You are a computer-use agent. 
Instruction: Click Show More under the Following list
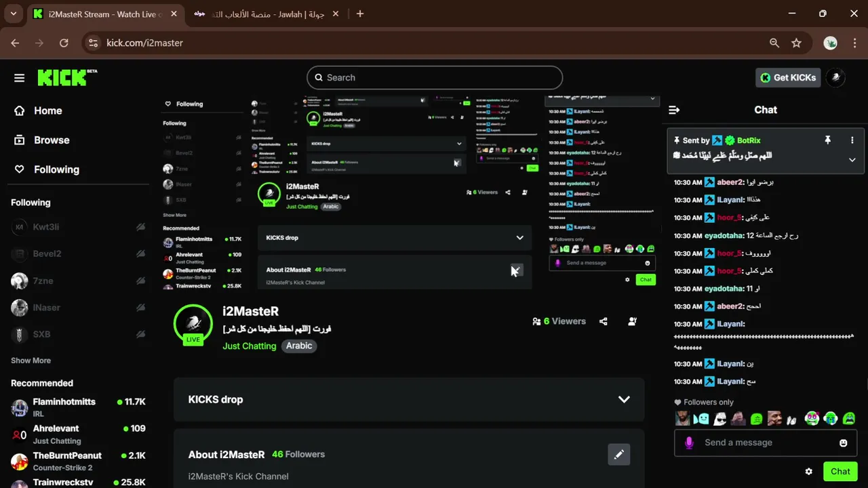pos(31,361)
